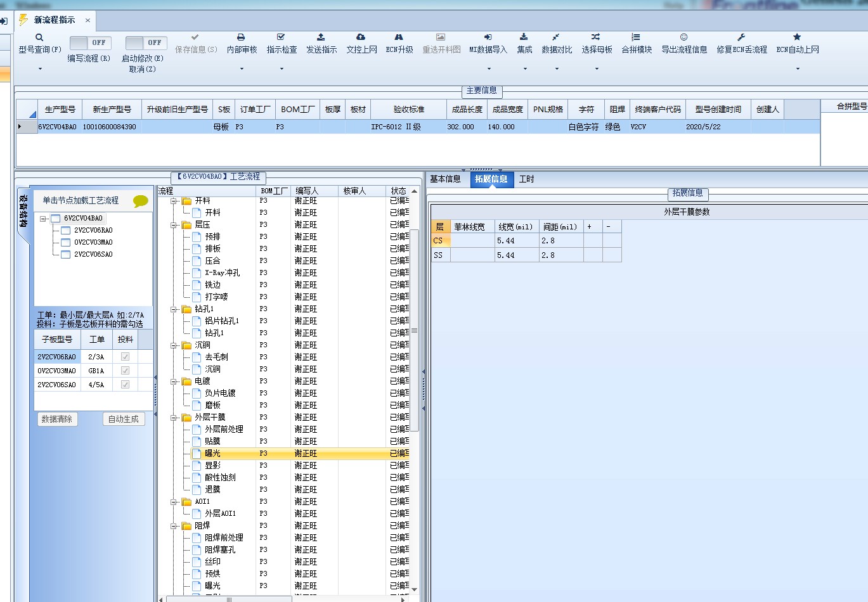Screen dimensions: 868x602
Task: Click scroll-down arrow of process tree
Action: pyautogui.click(x=415, y=589)
